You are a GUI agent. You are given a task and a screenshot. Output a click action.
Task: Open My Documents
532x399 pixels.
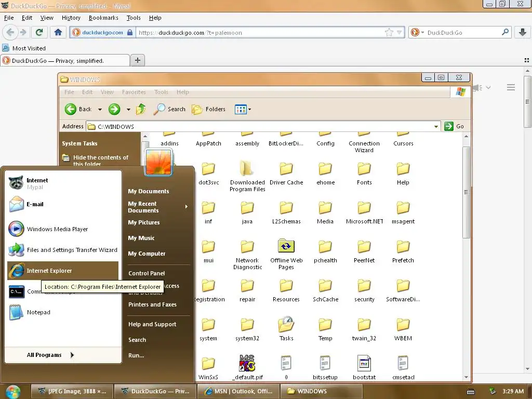point(148,191)
